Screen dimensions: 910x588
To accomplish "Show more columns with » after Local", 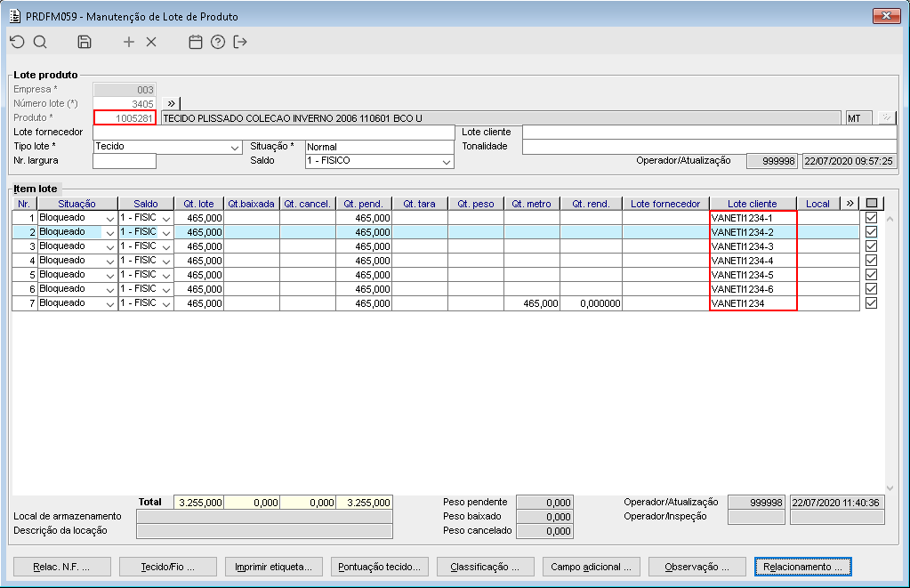I will point(850,203).
